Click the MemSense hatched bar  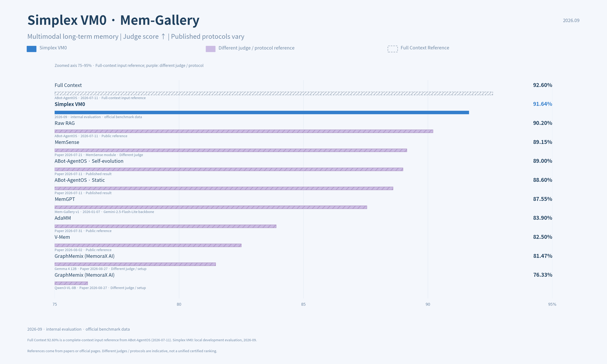click(231, 150)
